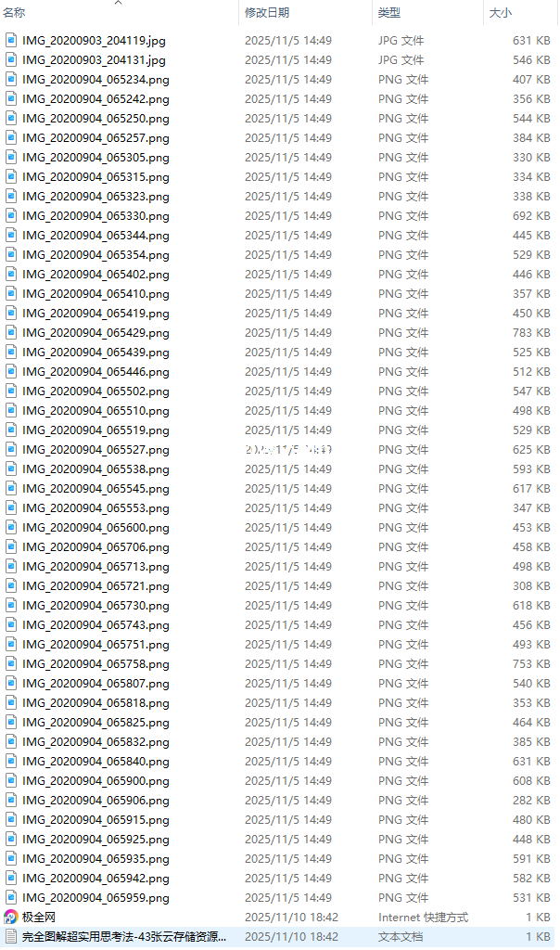Viewport: 560px width, 950px height.
Task: Select the IMG_20200904_065330.png file icon
Action: coord(11,215)
